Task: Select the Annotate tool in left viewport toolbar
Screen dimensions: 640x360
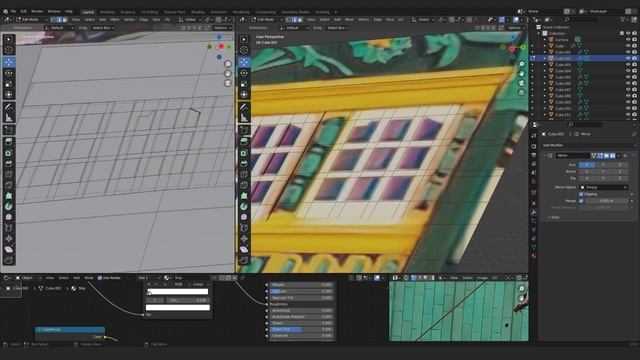Action: pyautogui.click(x=9, y=107)
